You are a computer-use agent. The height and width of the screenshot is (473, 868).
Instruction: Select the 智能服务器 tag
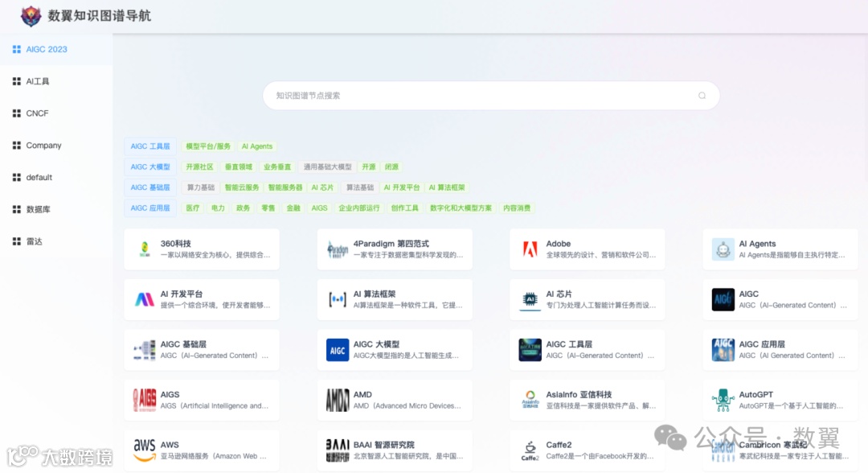tap(285, 187)
